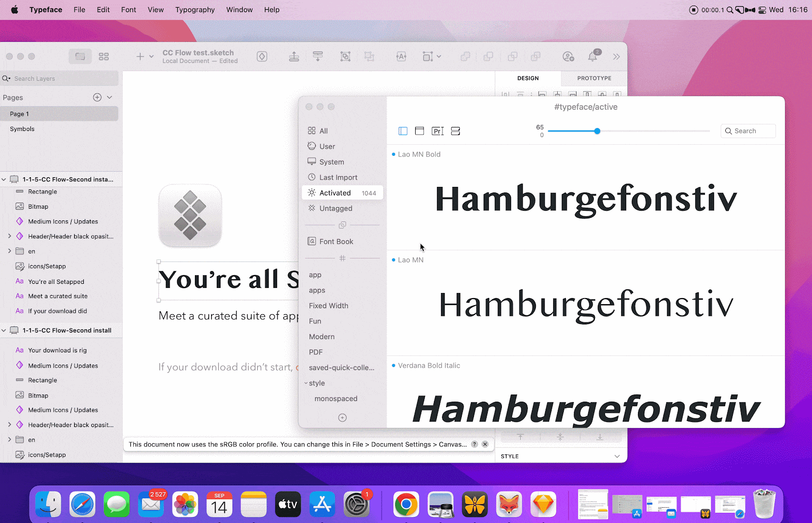The image size is (812, 523).
Task: Add a new page in Sketch
Action: (97, 97)
